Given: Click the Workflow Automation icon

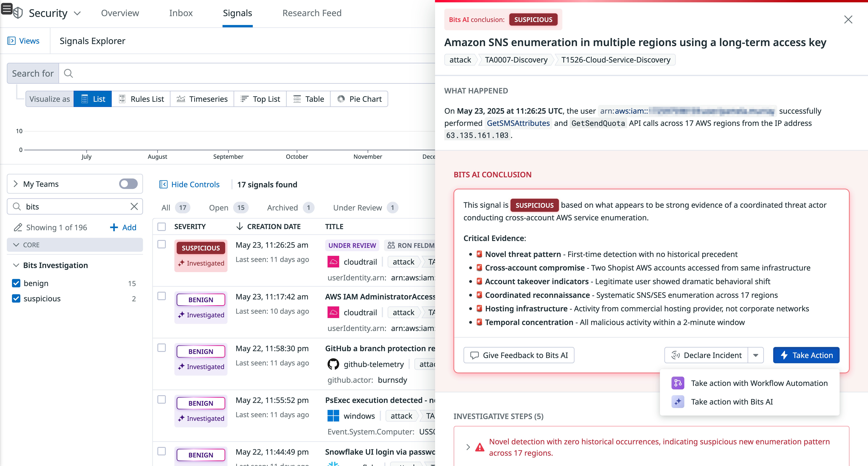Looking at the screenshot, I should (678, 383).
